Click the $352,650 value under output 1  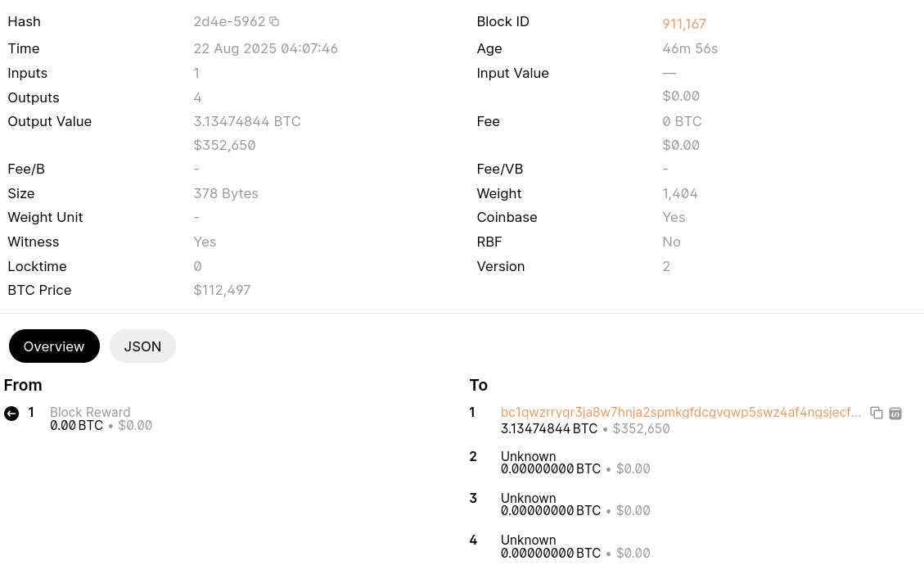tap(641, 429)
